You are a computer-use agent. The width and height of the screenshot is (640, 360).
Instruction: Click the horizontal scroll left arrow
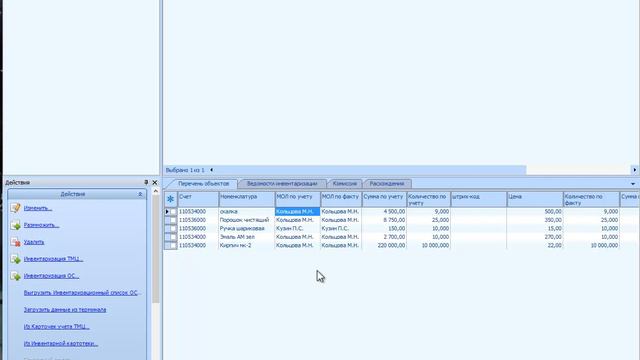coord(211,170)
